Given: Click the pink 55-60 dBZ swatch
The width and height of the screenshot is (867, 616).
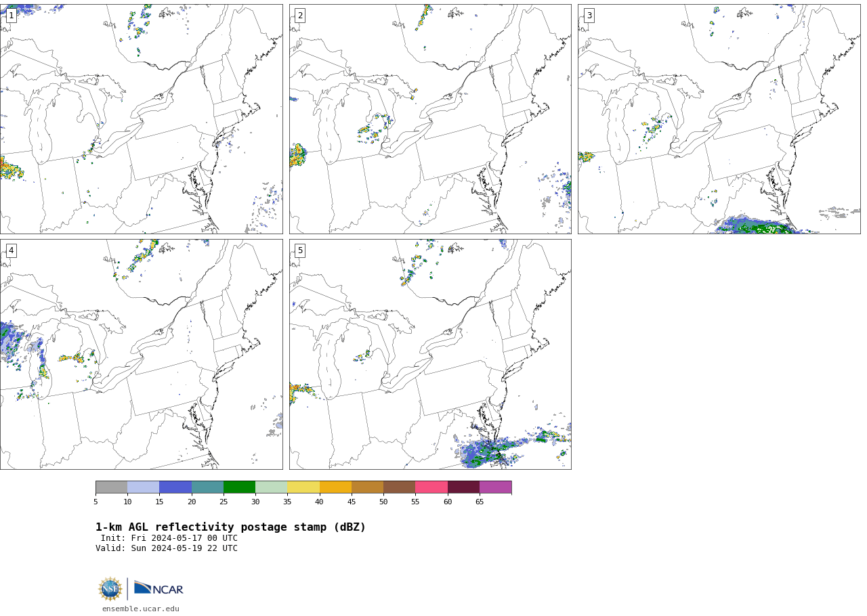Looking at the screenshot, I should [431, 487].
